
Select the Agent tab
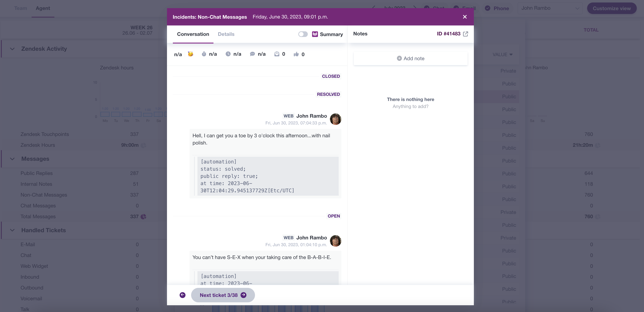[x=43, y=8]
